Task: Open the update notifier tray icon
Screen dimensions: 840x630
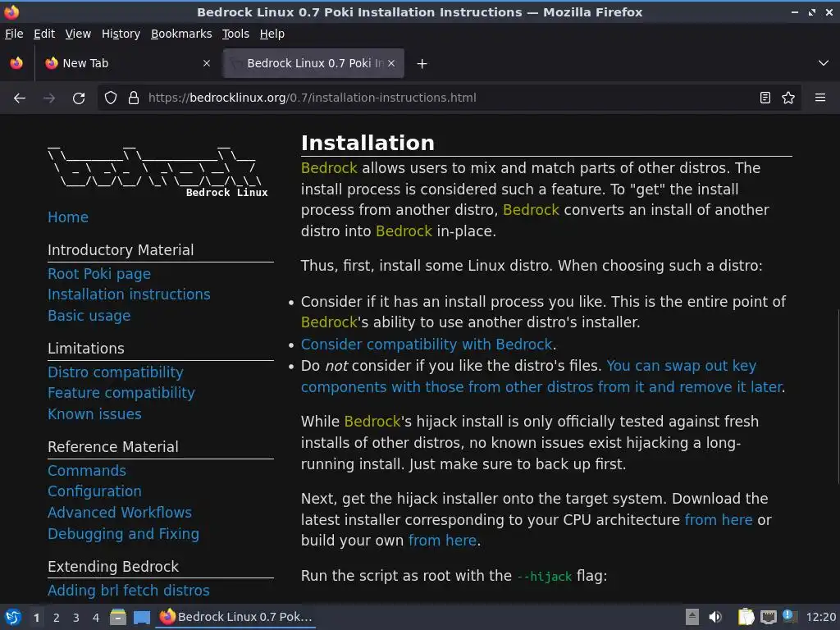Action: [x=789, y=616]
